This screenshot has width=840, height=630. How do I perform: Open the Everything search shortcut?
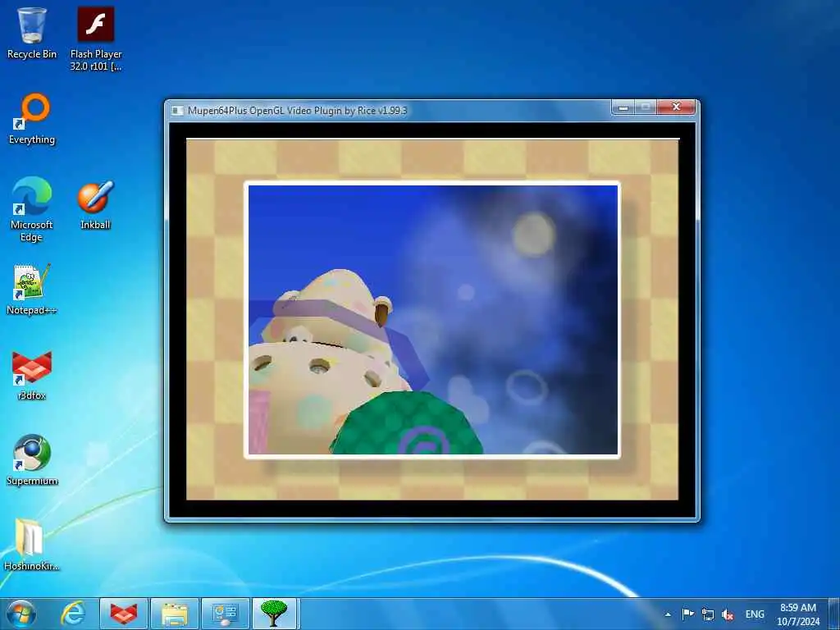coord(32,119)
